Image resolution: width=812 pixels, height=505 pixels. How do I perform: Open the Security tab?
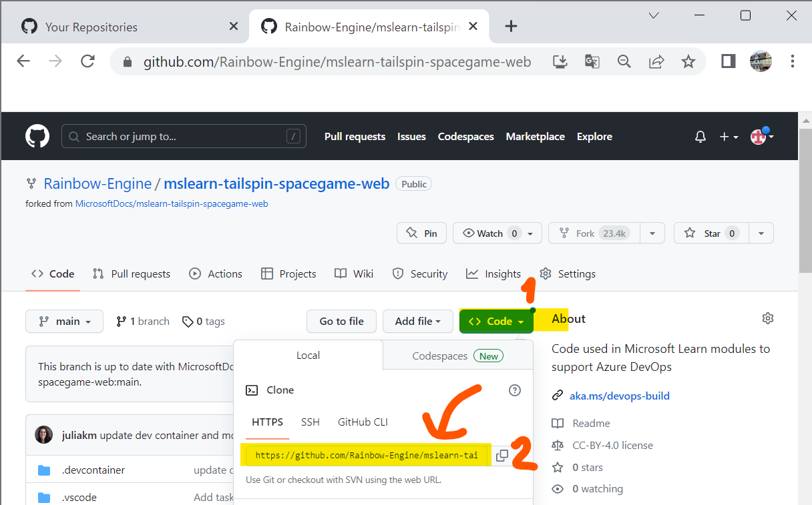420,274
